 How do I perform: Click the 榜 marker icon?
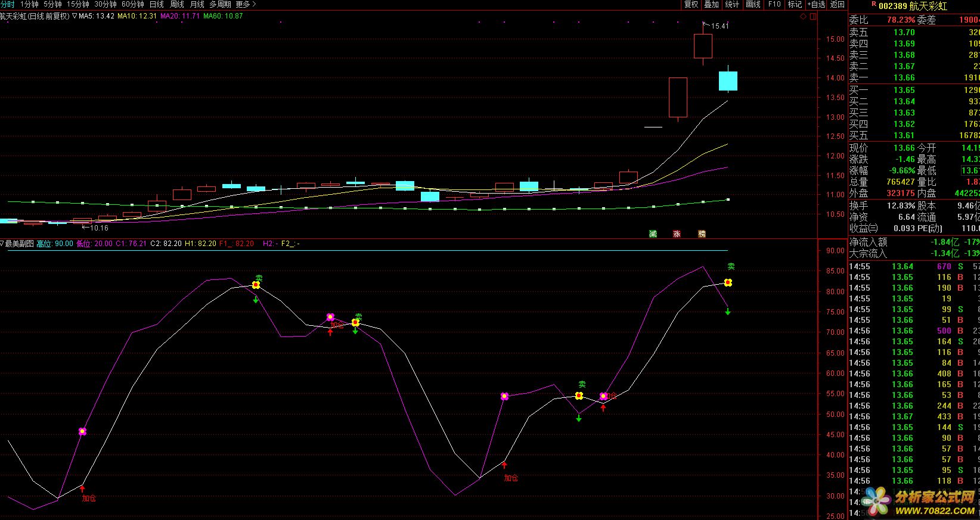[x=702, y=234]
